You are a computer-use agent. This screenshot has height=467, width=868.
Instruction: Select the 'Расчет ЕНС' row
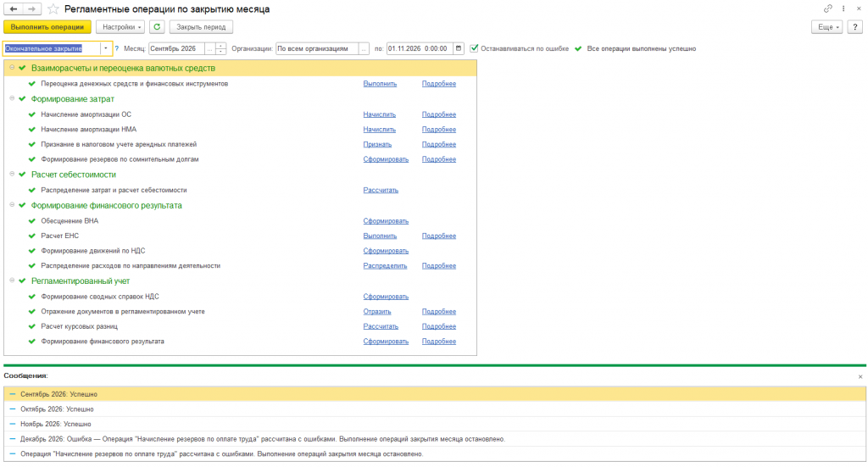240,236
